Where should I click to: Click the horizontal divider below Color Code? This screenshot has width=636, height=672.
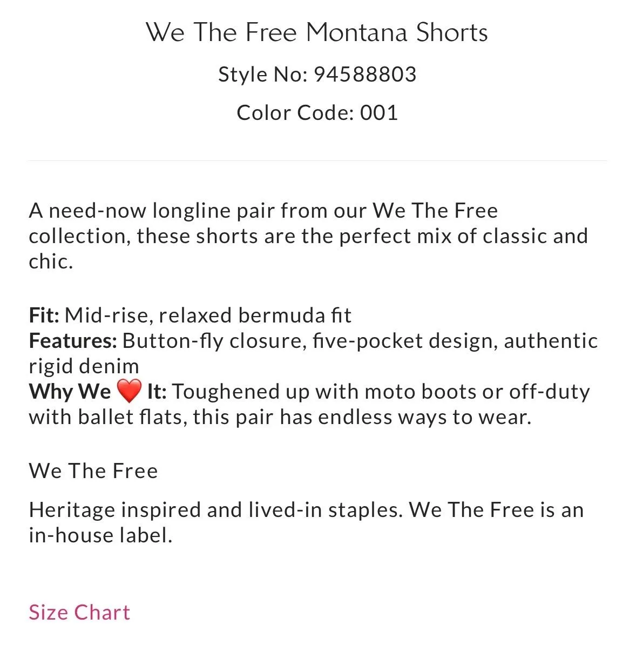[317, 160]
